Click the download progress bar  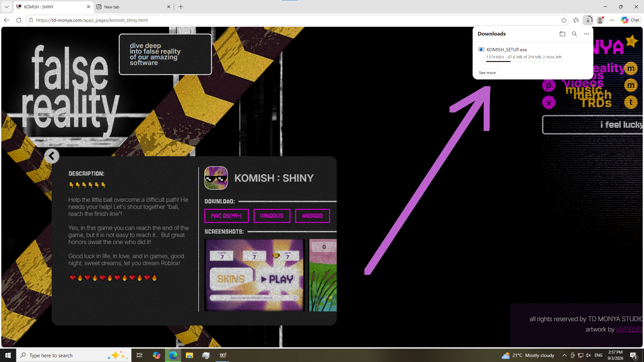525,61
